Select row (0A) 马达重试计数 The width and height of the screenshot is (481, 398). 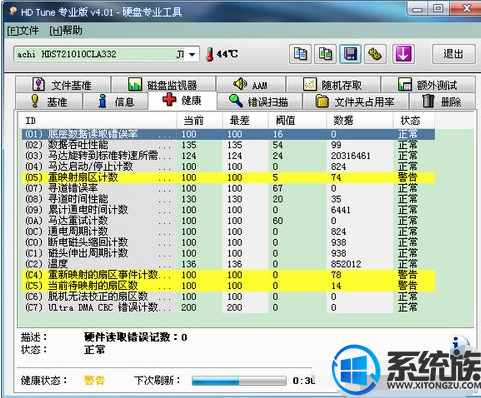(x=228, y=221)
